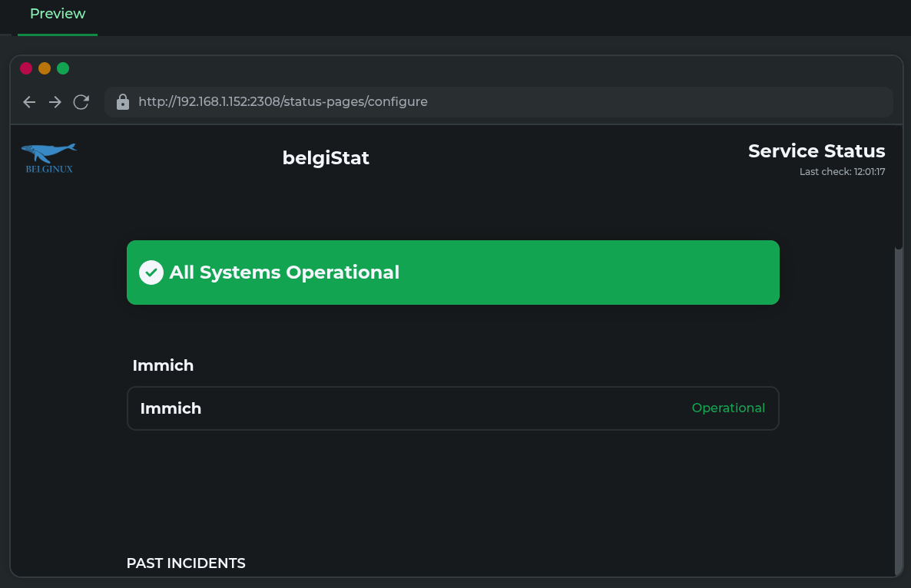
Task: Click the orange window minimize dot
Action: 45,68
